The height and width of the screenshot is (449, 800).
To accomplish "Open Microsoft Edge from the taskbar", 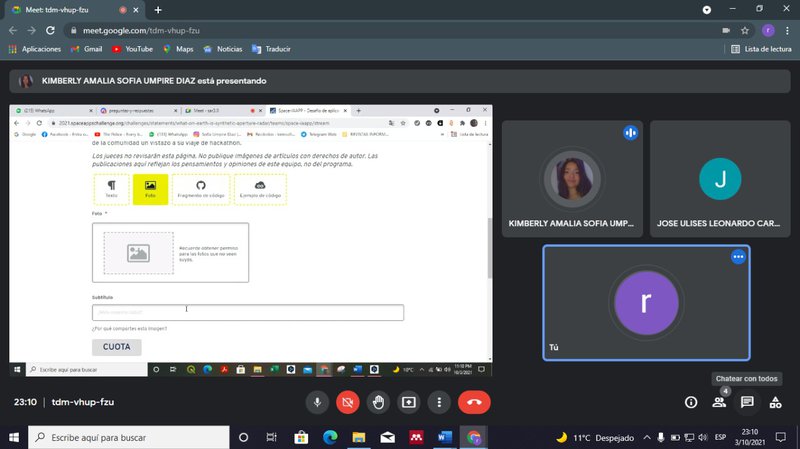I will (330, 437).
